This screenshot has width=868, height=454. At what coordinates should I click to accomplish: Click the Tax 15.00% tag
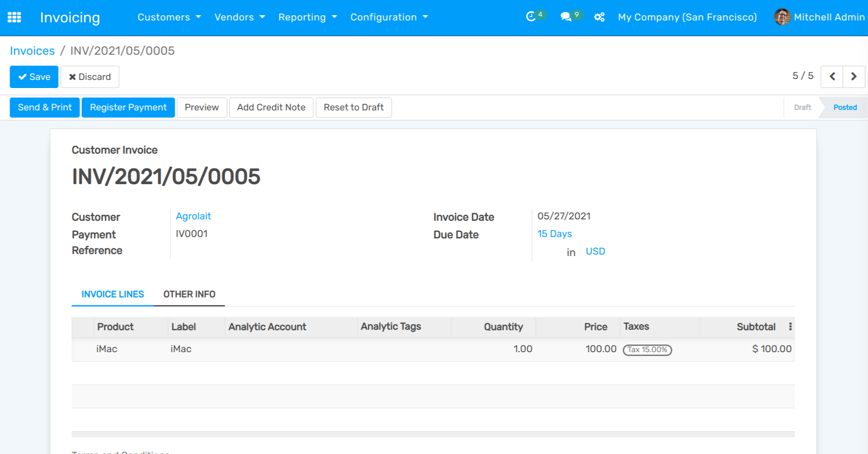point(647,350)
